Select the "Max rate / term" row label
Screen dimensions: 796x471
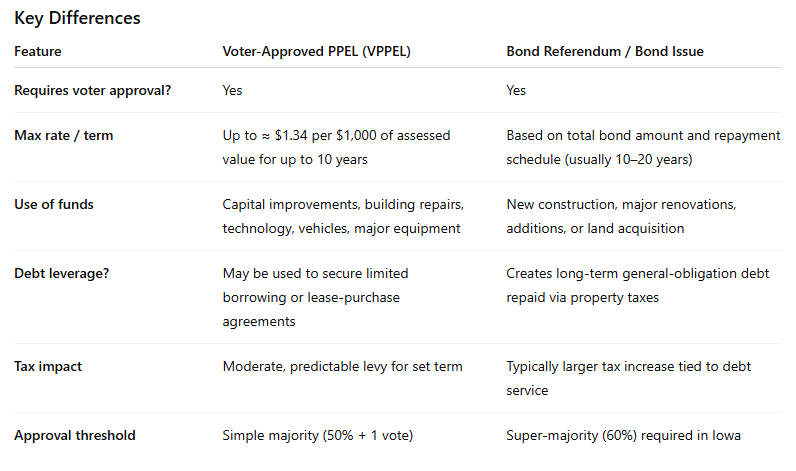click(64, 135)
